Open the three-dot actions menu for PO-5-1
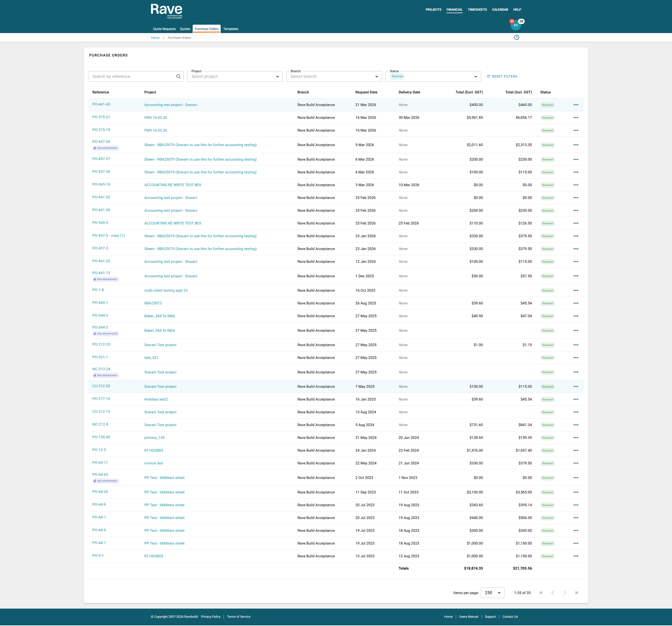The width and height of the screenshot is (672, 626). [576, 556]
